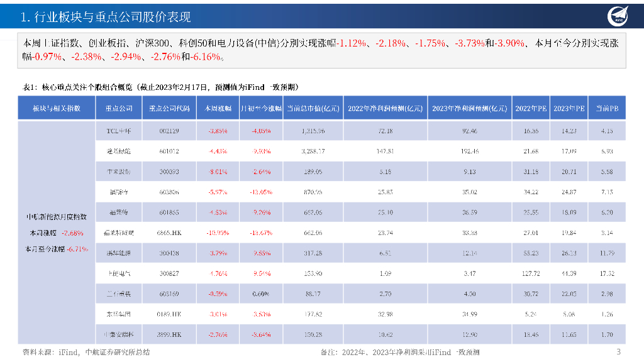Select the company cell 'TCL中环'

pos(119,131)
